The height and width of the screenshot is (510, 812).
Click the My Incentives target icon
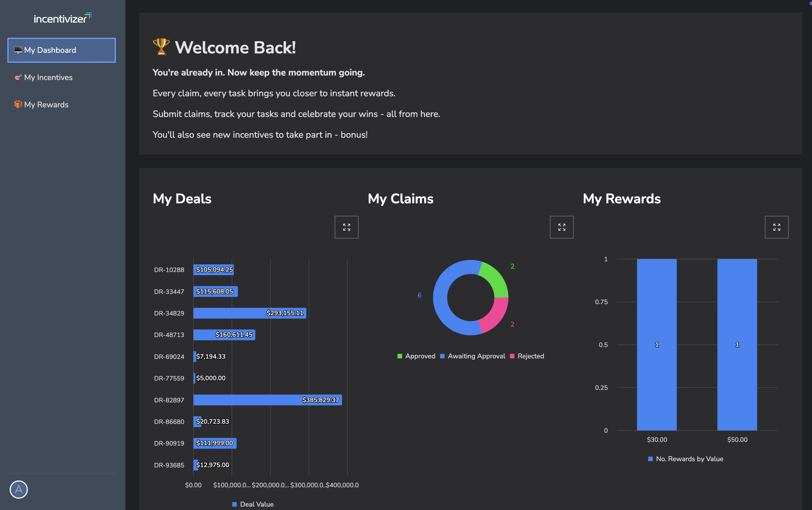18,78
